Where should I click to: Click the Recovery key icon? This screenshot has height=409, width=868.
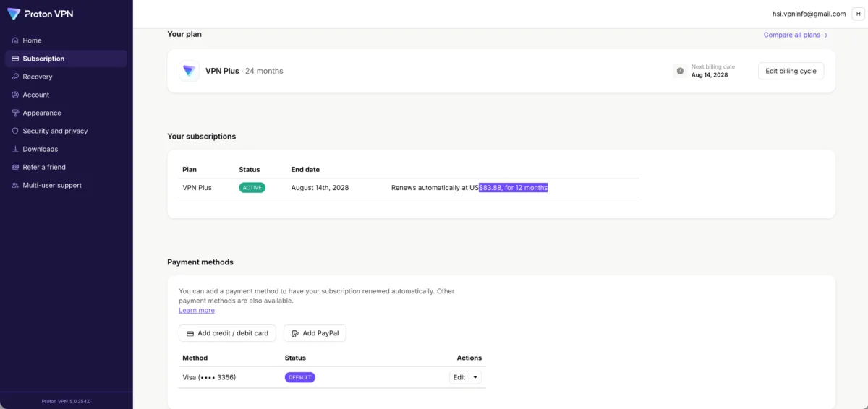15,77
